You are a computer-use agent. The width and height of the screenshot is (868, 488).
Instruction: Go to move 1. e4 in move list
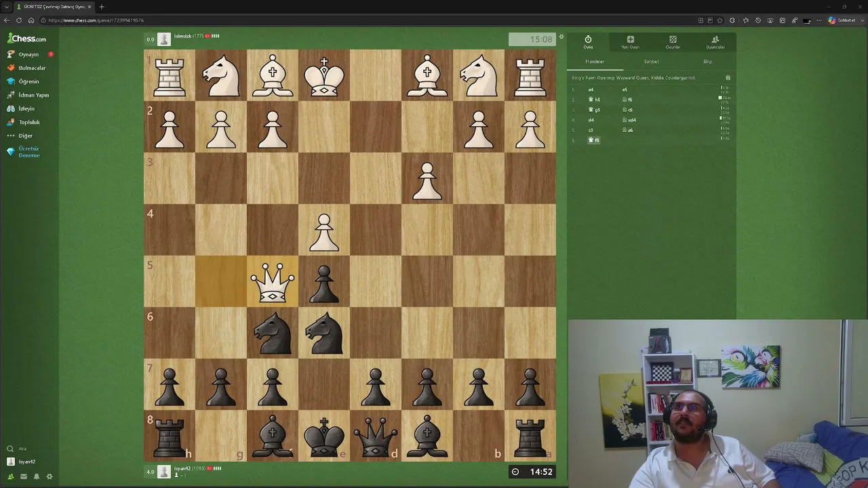[591, 89]
